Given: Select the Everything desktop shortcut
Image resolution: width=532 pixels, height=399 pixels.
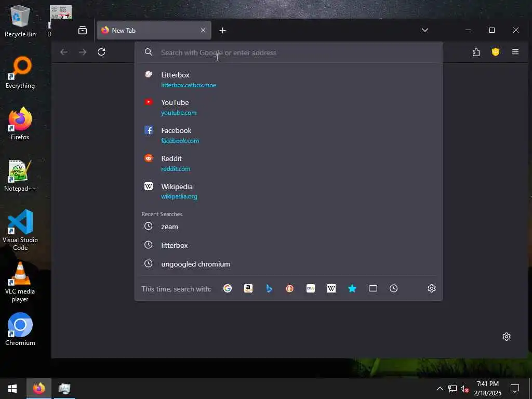Looking at the screenshot, I should [x=20, y=73].
